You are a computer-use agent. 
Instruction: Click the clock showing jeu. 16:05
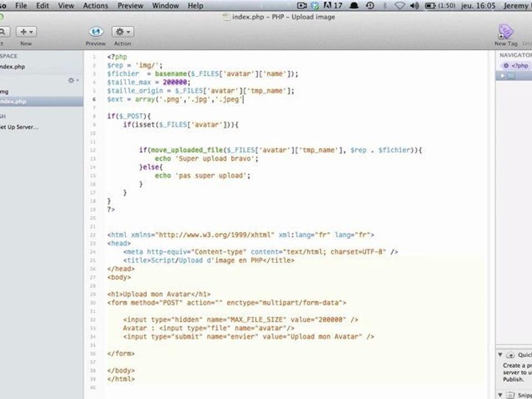point(477,6)
